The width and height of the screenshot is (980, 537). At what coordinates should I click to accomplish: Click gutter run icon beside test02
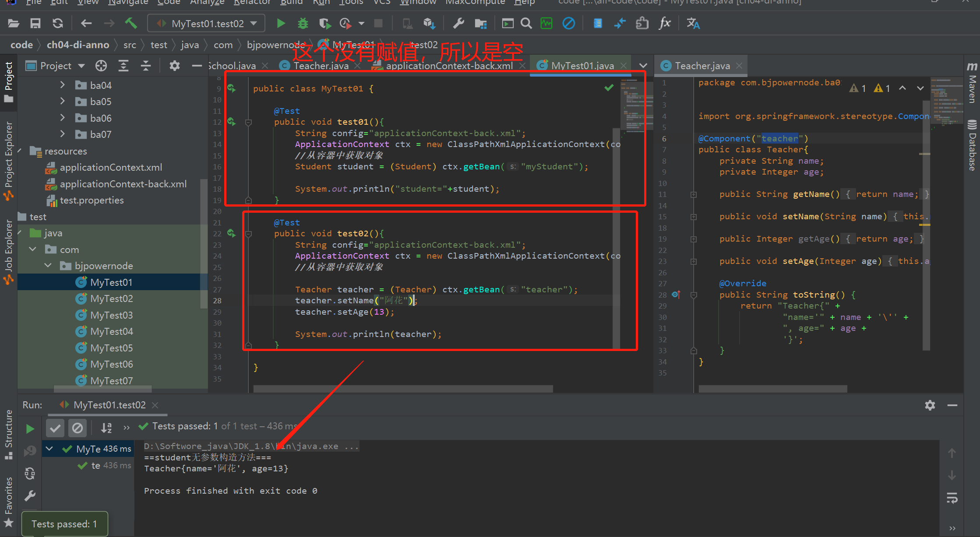coord(231,234)
